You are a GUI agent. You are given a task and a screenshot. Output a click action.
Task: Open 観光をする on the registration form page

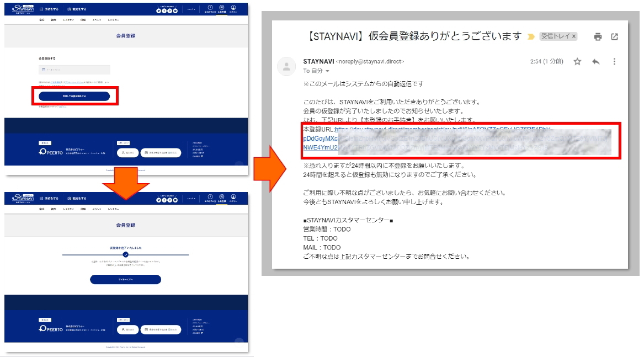click(x=77, y=9)
